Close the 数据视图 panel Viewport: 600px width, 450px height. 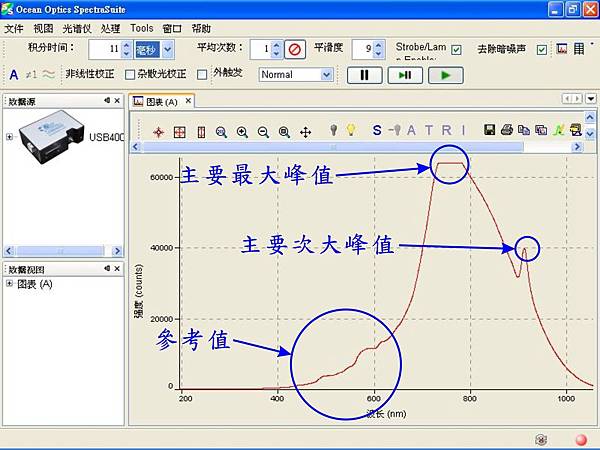point(117,269)
